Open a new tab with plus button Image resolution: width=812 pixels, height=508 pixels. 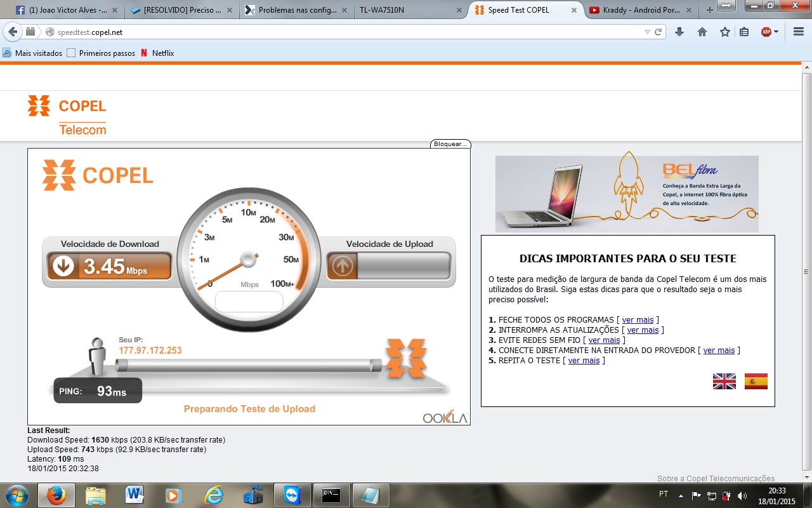709,10
